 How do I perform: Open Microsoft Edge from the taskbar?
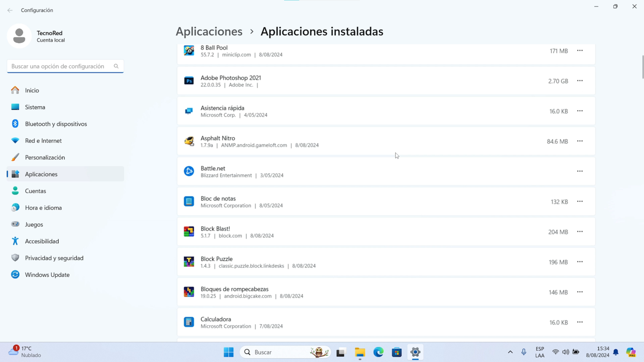point(378,352)
